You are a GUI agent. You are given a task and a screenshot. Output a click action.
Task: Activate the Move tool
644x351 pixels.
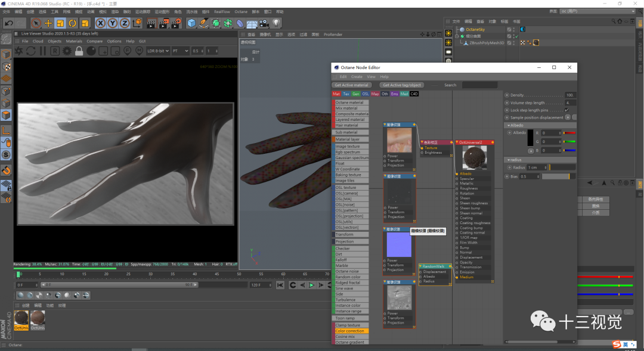[x=48, y=23]
